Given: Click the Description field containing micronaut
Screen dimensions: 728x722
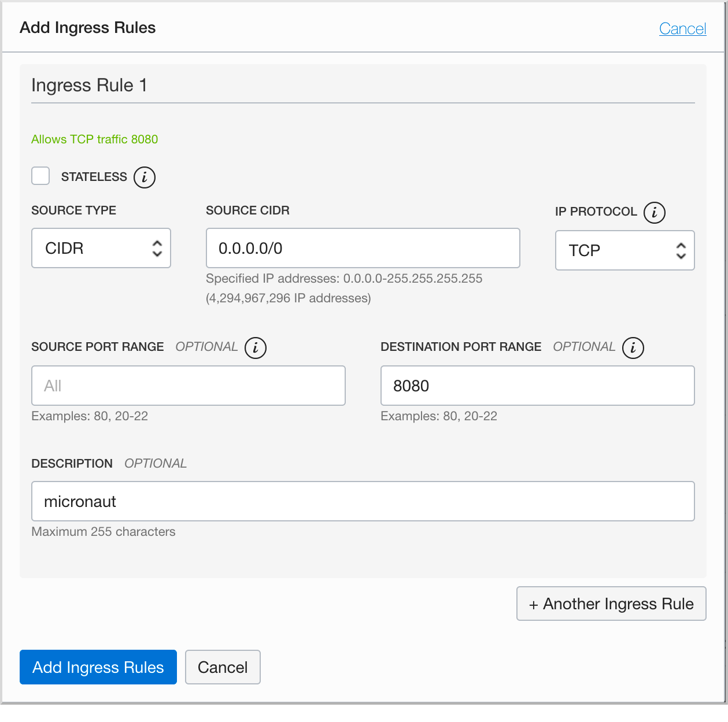Looking at the screenshot, I should tap(363, 501).
